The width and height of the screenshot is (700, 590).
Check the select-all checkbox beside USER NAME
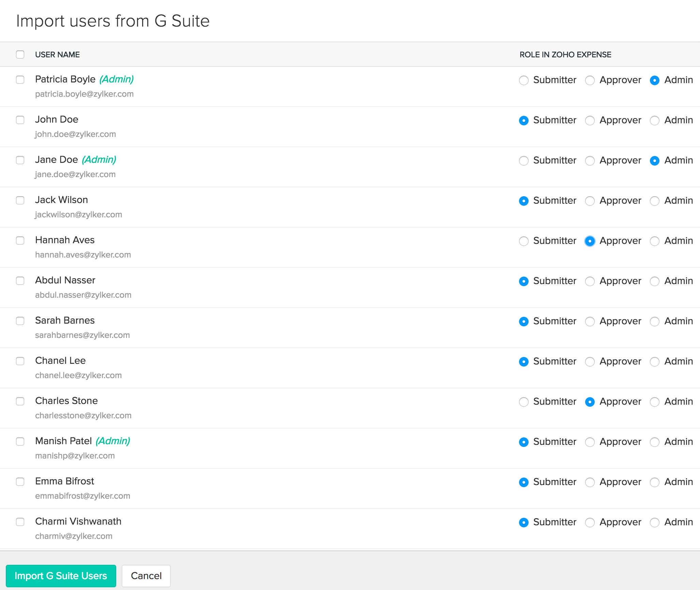(20, 55)
